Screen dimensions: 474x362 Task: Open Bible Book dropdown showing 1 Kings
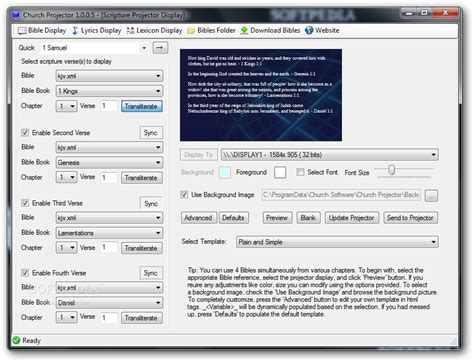[109, 91]
